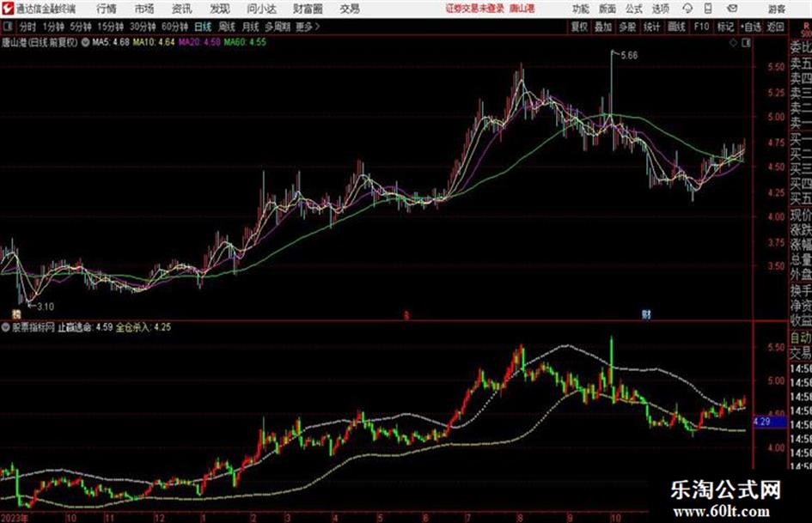812x523 pixels.
Task: Open the mail envelope icon
Action: pyautogui.click(x=732, y=9)
